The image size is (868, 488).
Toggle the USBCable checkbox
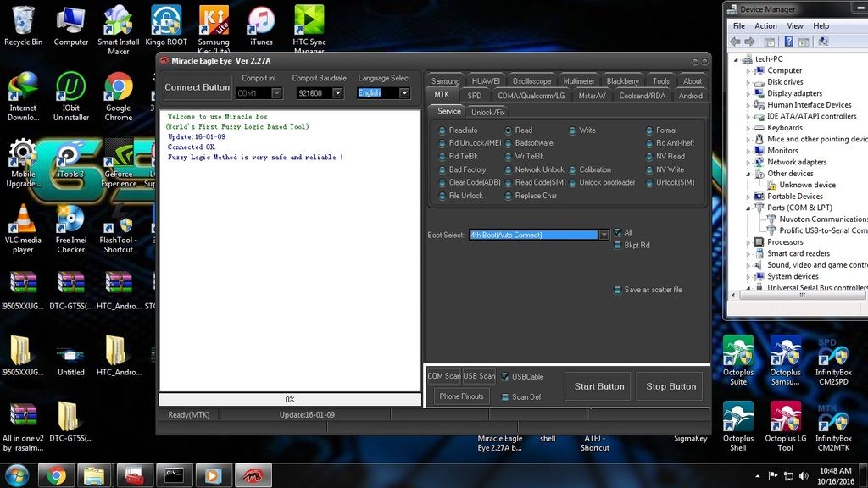pyautogui.click(x=505, y=376)
